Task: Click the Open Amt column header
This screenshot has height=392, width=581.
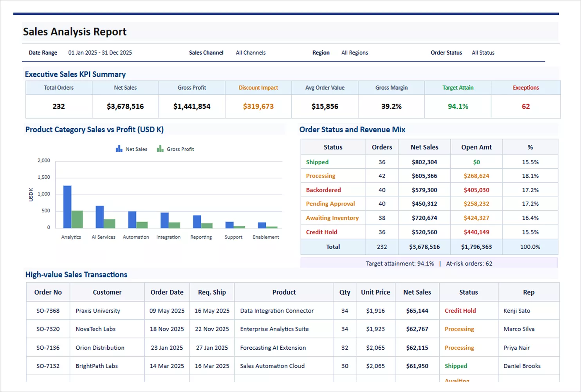Action: [x=476, y=147]
